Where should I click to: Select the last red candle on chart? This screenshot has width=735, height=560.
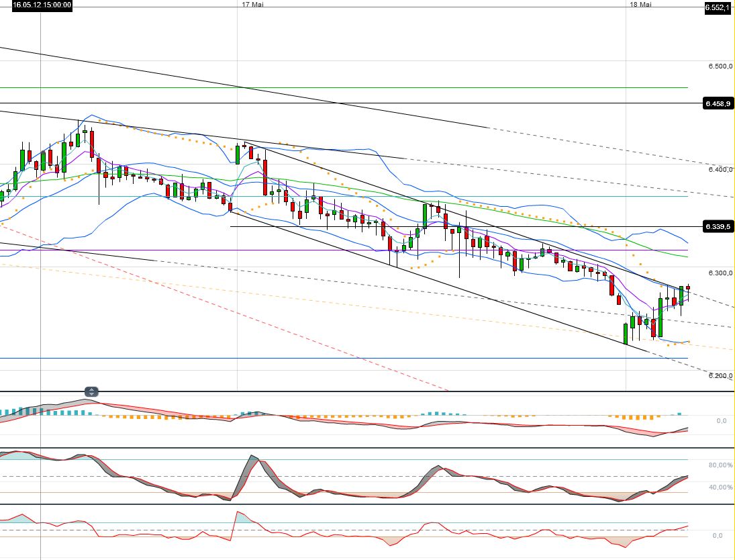click(x=687, y=287)
